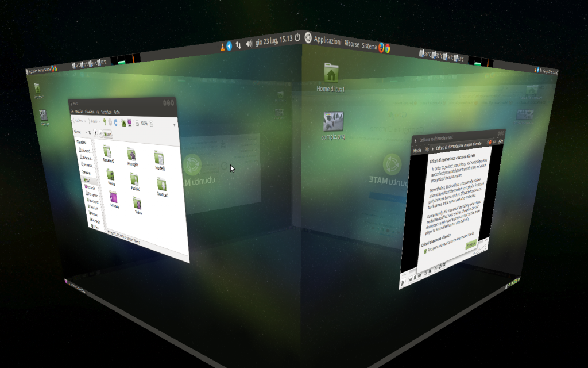Open the Media menu in VLC

coord(417,149)
